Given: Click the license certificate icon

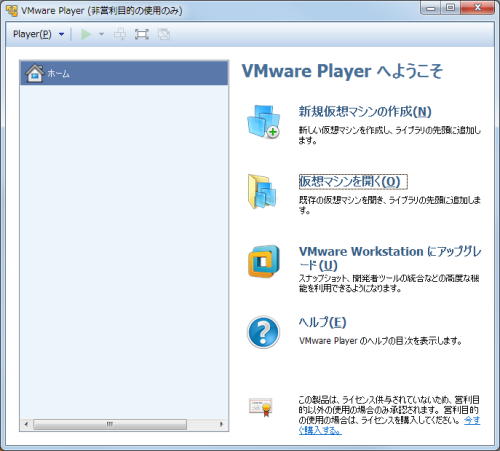Looking at the screenshot, I should [261, 407].
